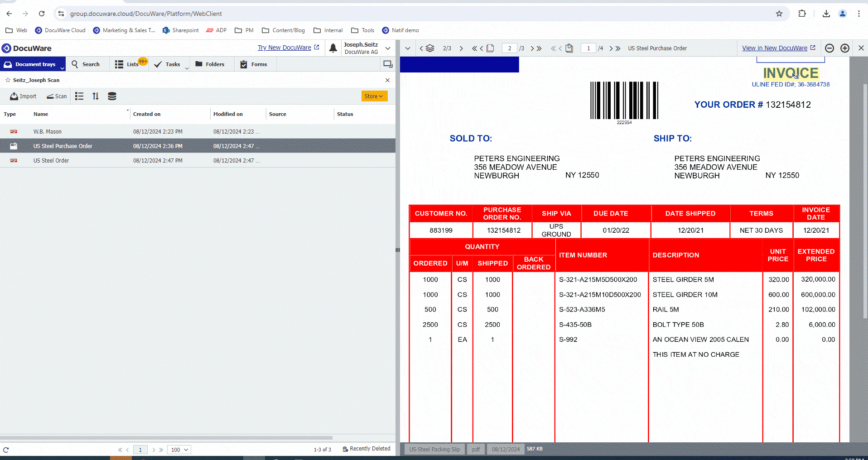Toggle favorite star for Seitz_Joseph Scan

click(7, 80)
